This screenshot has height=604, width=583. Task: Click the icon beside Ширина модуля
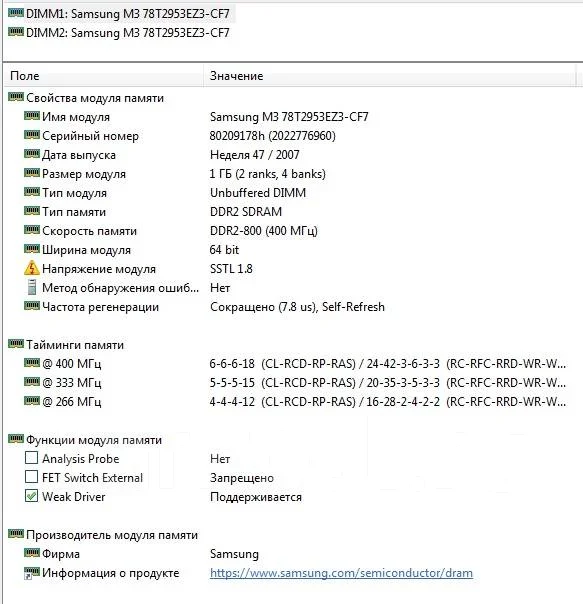[x=32, y=249]
